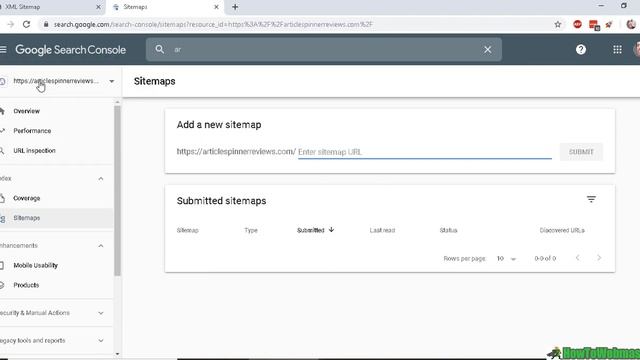Open Mobile Usability report
This screenshot has height=360, width=640.
[x=36, y=265]
